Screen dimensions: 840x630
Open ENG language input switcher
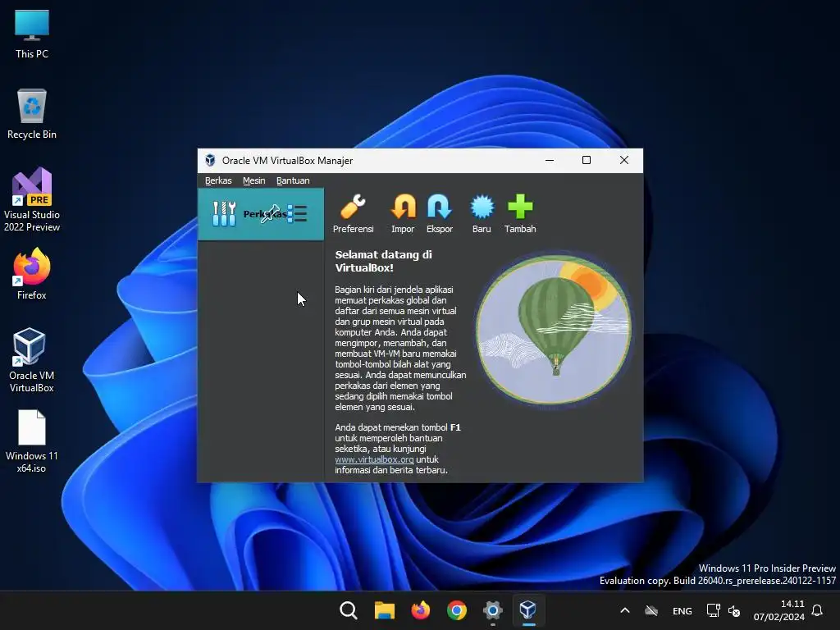(682, 610)
